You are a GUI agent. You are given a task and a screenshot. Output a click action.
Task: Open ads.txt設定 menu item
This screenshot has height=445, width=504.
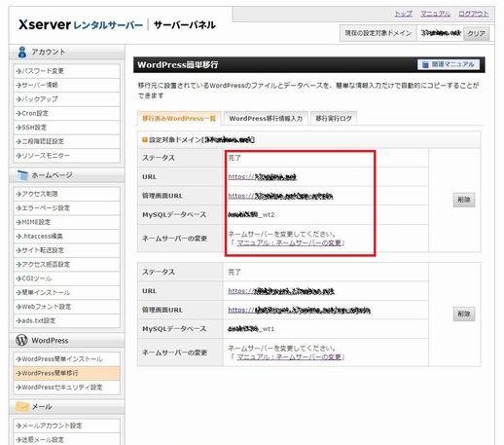click(67, 320)
